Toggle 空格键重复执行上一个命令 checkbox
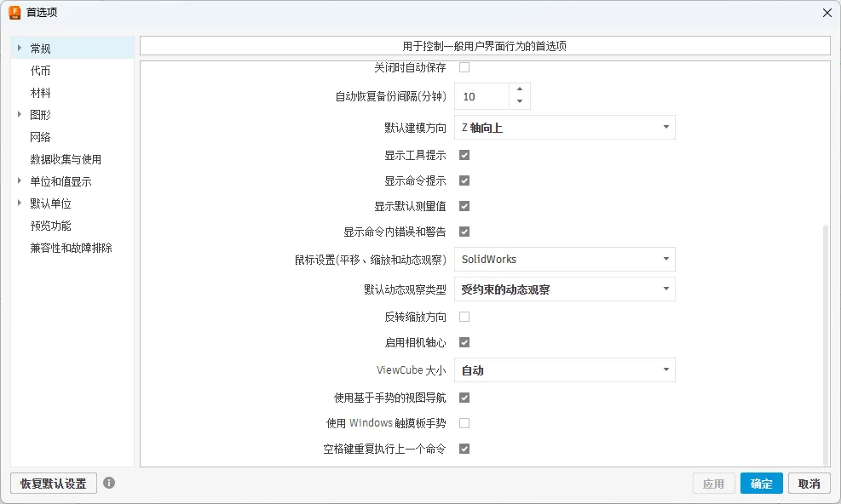The width and height of the screenshot is (841, 504). 464,449
